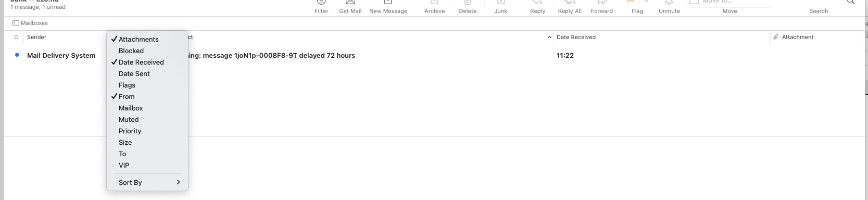Expand the Sort By submenu

tap(147, 182)
